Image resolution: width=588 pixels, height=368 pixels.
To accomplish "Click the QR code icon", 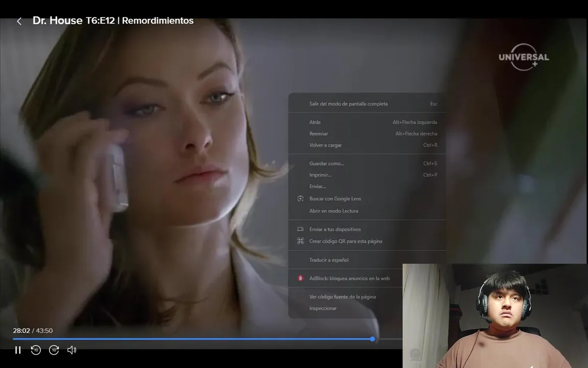I will point(300,241).
